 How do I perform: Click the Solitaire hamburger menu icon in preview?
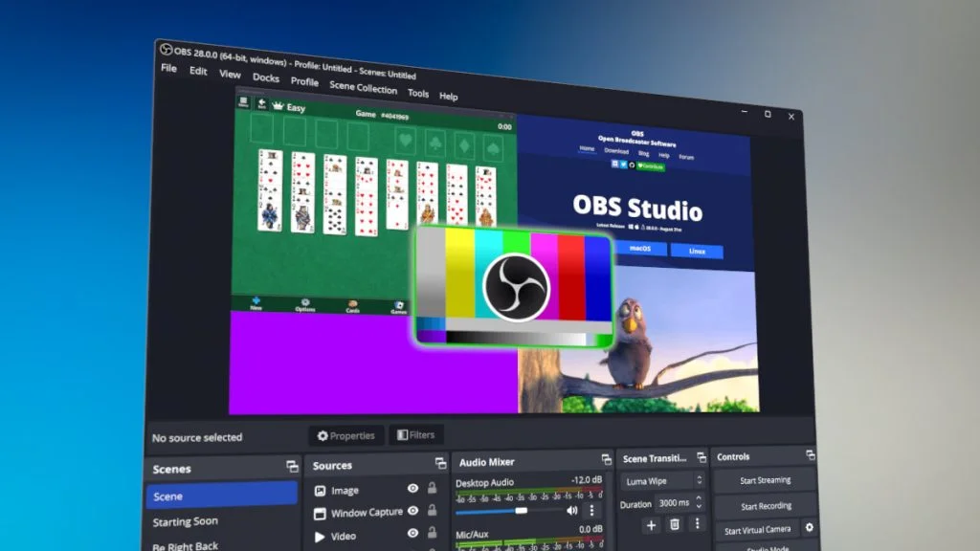243,101
